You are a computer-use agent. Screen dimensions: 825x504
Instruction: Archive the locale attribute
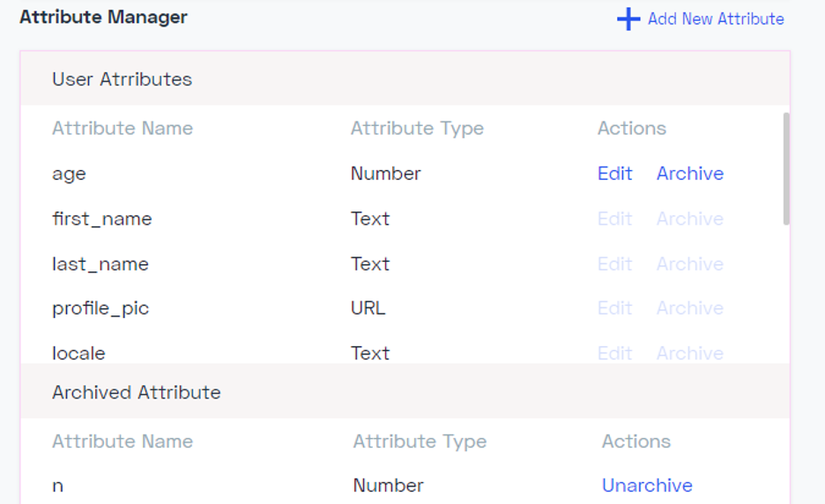(690, 353)
